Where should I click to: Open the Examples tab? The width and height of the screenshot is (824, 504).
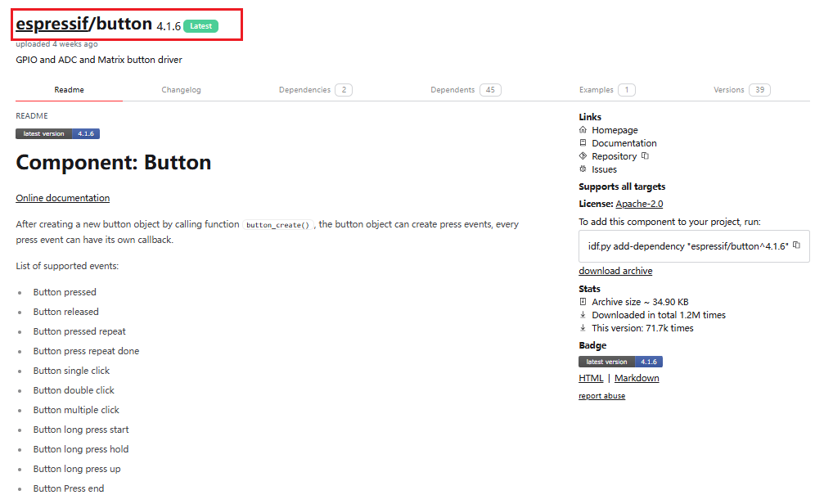(606, 90)
